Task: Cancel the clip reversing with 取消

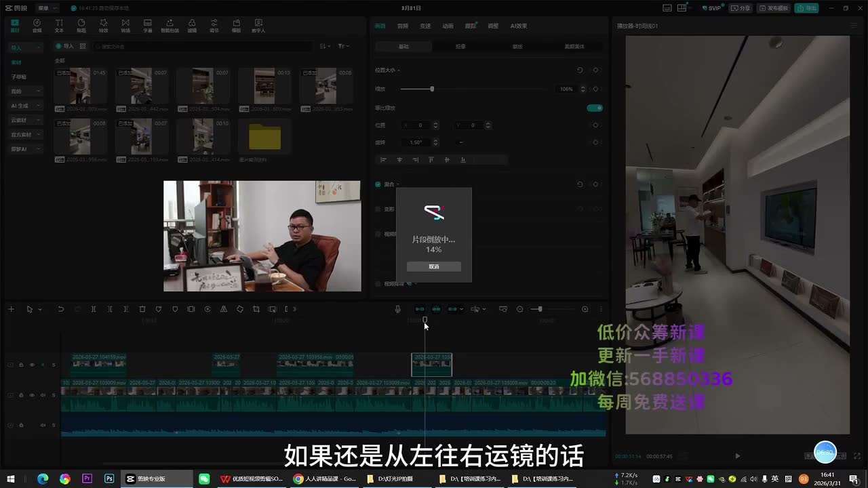Action: pos(434,266)
